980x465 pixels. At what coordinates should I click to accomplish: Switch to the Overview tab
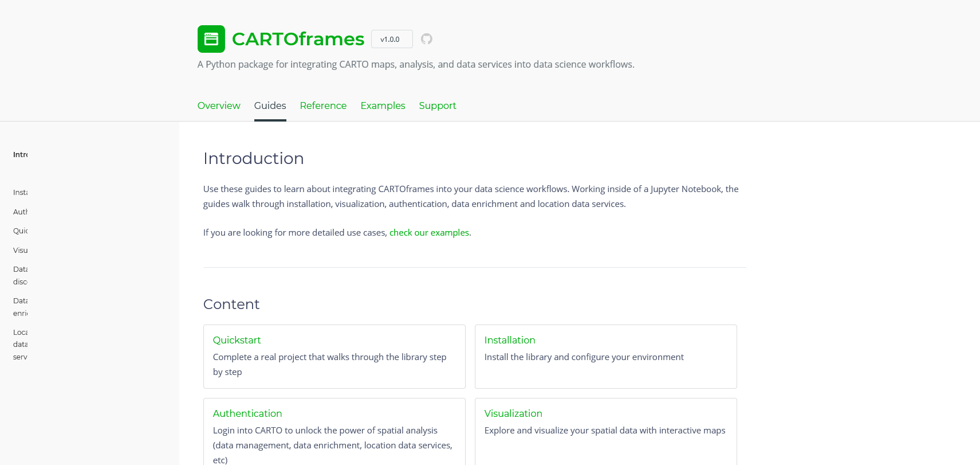pos(219,105)
